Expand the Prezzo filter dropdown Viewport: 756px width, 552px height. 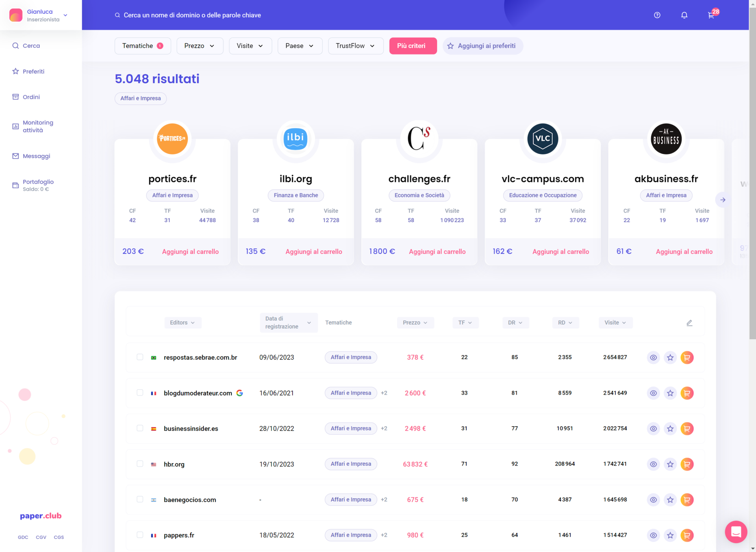[x=200, y=46]
